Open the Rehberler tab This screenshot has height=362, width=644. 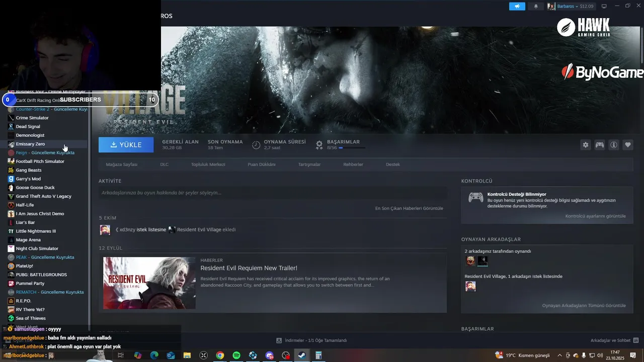pyautogui.click(x=353, y=164)
